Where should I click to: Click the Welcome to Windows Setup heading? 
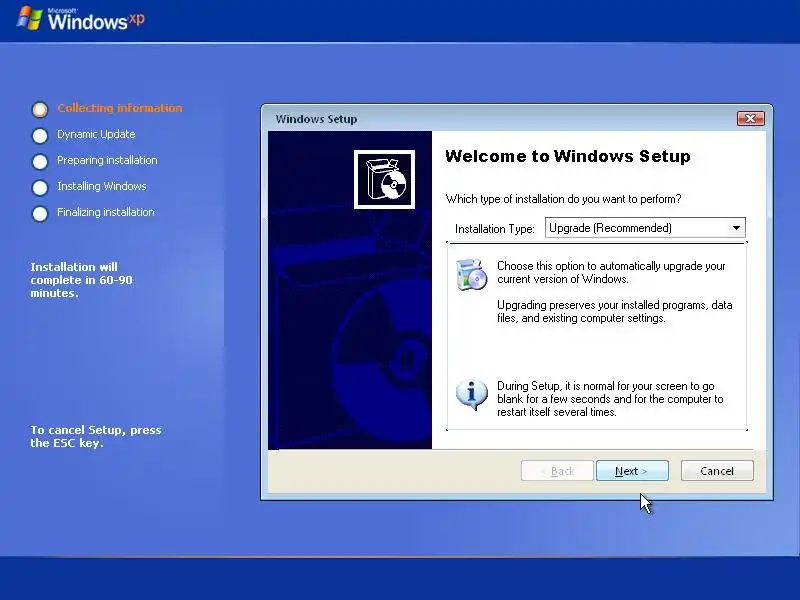[x=567, y=156]
